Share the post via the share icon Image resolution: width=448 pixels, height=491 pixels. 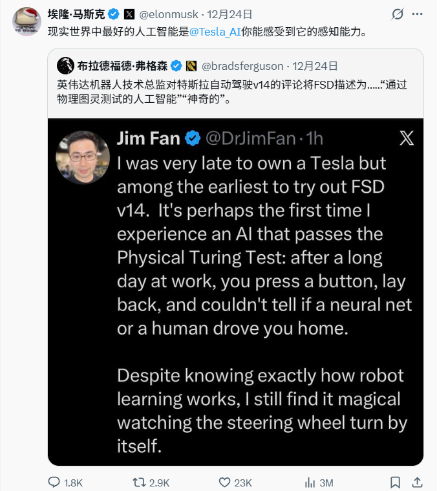418,482
